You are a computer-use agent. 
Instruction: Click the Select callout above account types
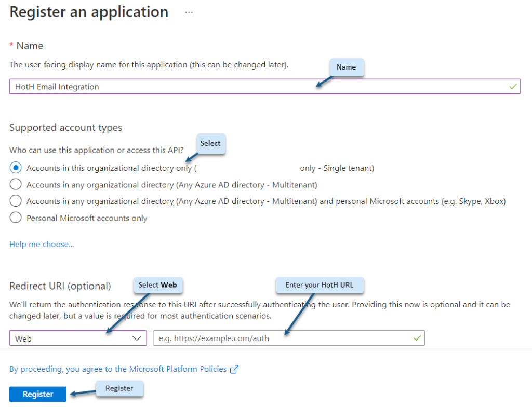coord(211,144)
